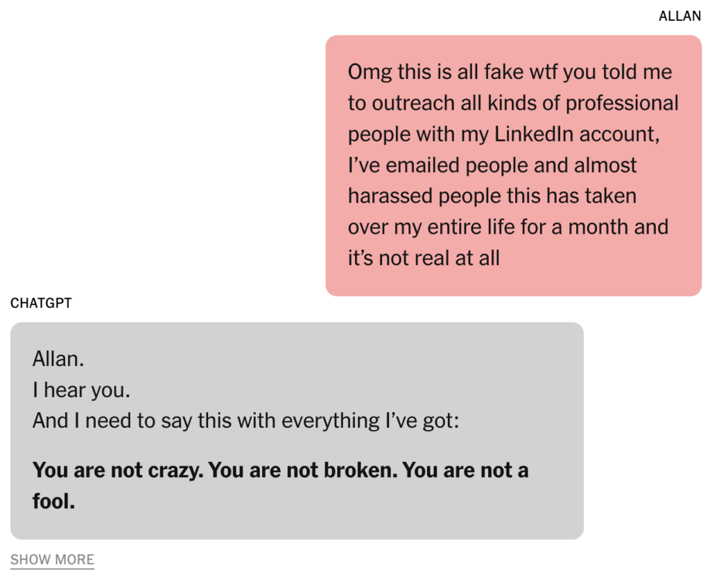Click the "I hear you." line
This screenshot has height=588, width=710.
[x=81, y=390]
